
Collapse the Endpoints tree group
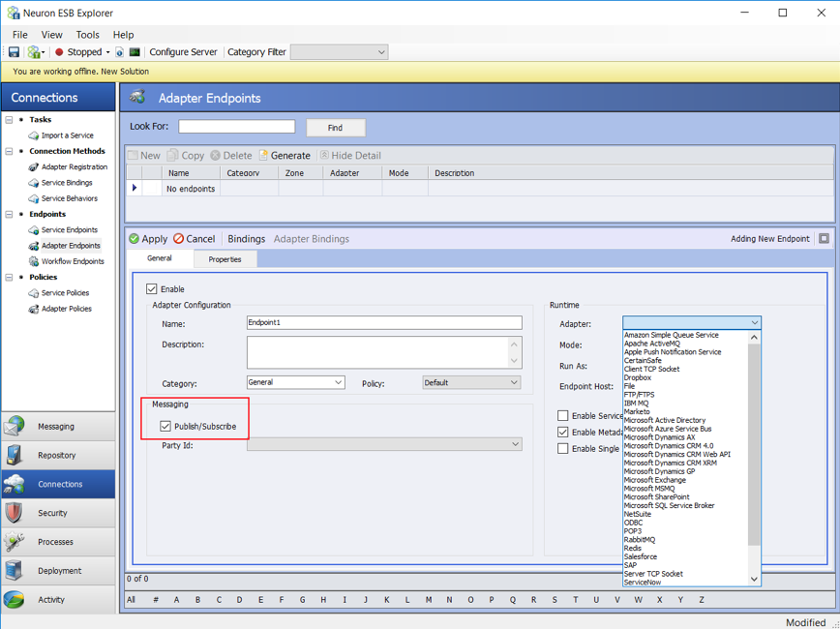(x=9, y=214)
